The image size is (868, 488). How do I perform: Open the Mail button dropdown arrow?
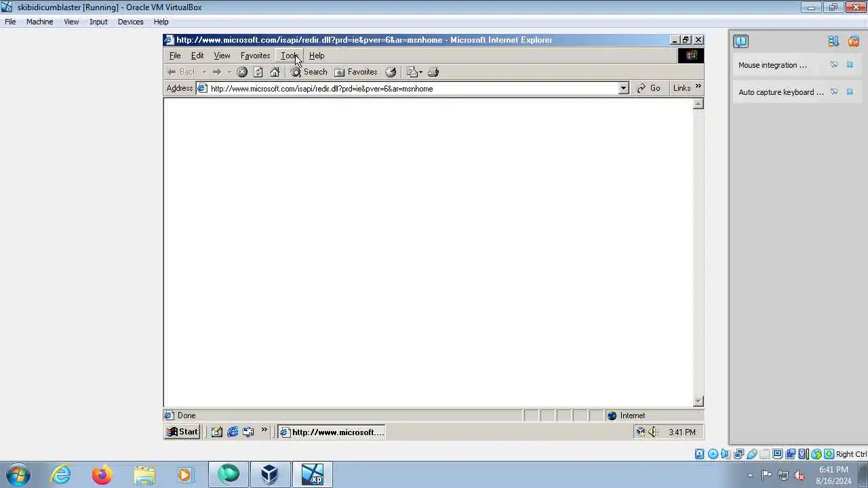pyautogui.click(x=420, y=72)
